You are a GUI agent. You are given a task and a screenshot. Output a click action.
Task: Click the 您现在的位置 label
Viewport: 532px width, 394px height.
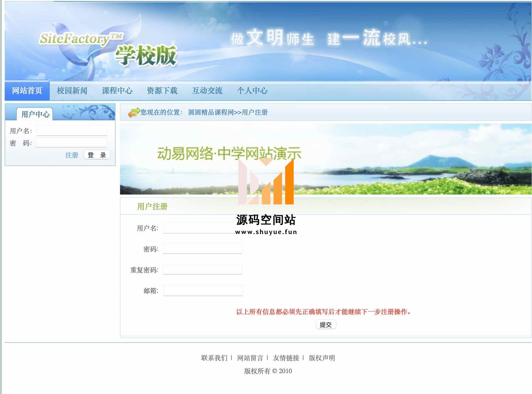pyautogui.click(x=161, y=112)
